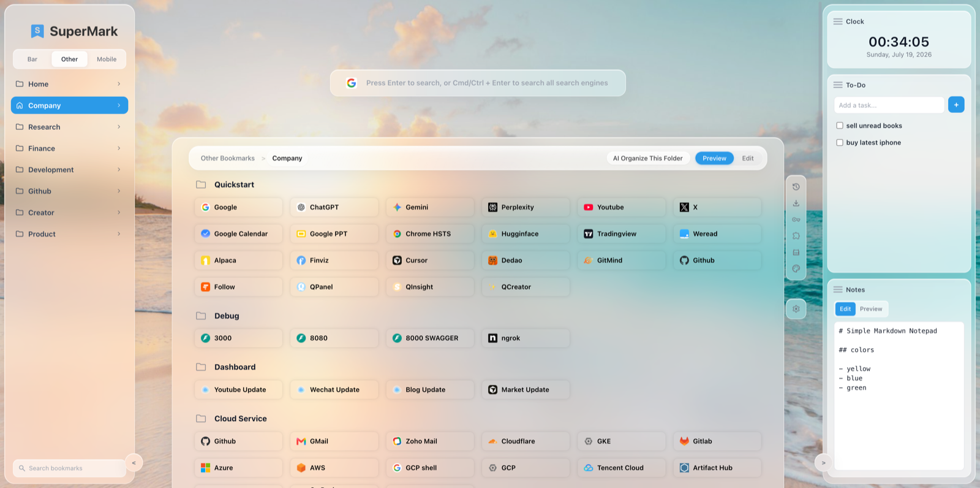Click the download/import icon in vertical toolbar

tap(796, 203)
